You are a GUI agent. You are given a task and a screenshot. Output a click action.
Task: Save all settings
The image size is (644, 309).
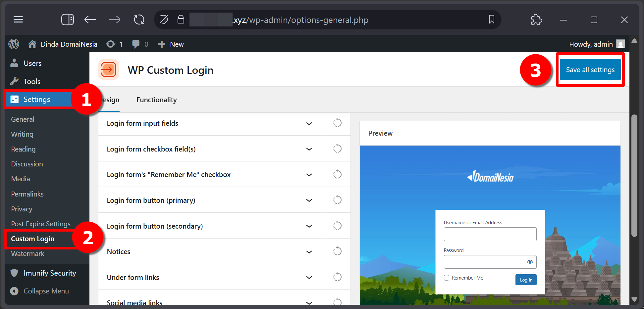pos(590,70)
